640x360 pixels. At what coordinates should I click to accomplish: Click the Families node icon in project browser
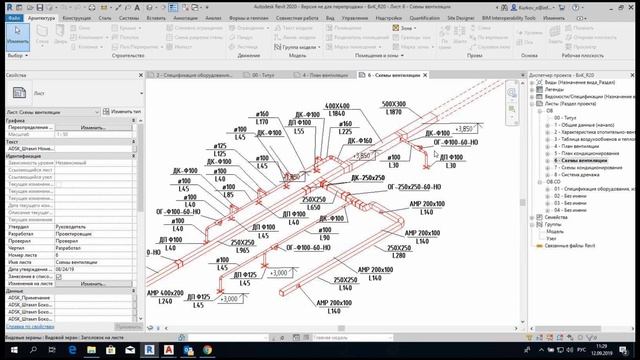[539, 217]
